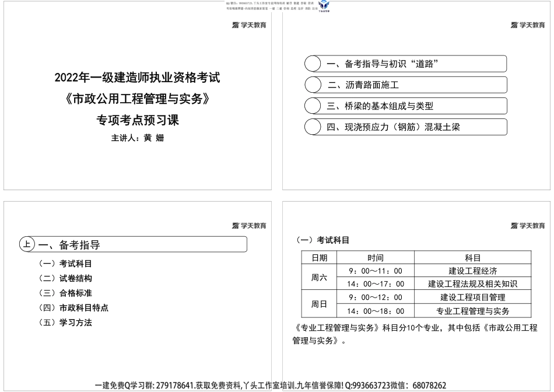The width and height of the screenshot is (554, 392).
Task: Click the 学天教育 logo on first slide
Action: [x=248, y=25]
